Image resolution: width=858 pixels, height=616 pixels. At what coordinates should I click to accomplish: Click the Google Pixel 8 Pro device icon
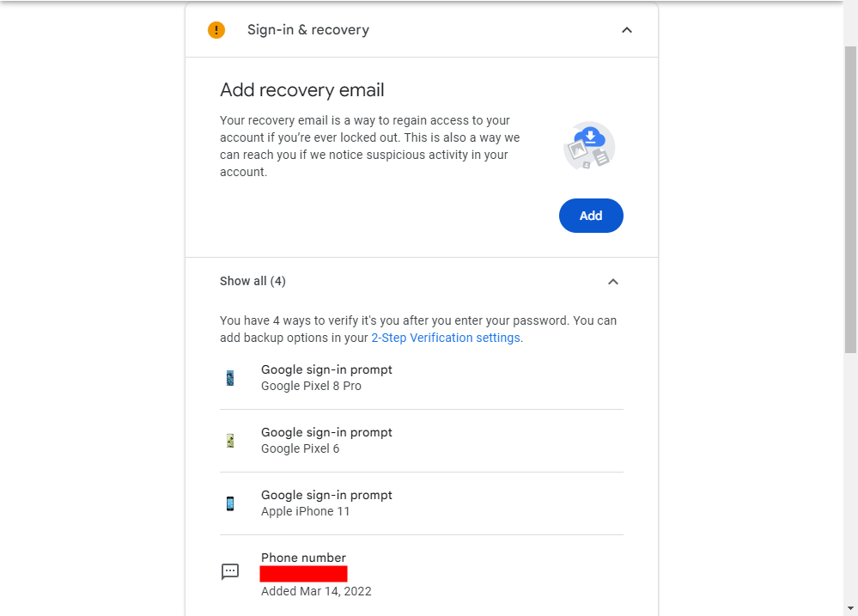[x=230, y=378]
